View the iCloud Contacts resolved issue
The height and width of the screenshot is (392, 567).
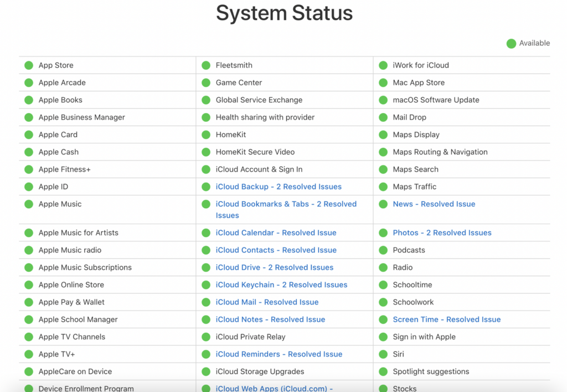pos(276,250)
